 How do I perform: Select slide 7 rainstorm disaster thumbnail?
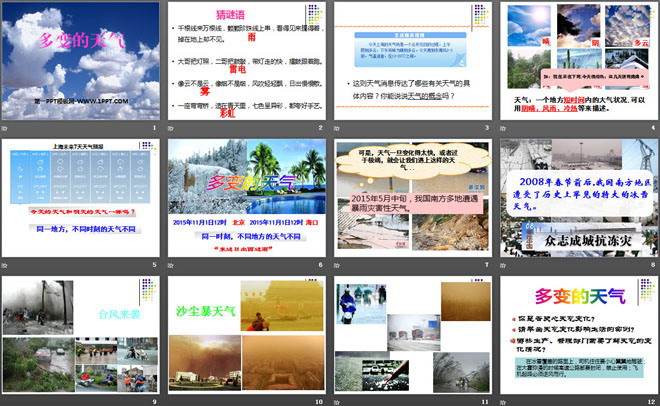pyautogui.click(x=413, y=198)
